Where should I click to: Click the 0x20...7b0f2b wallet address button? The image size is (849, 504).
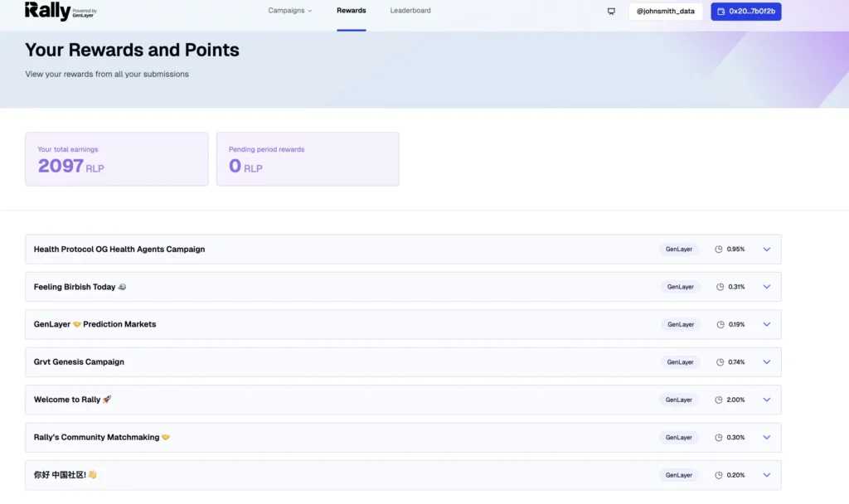[745, 12]
